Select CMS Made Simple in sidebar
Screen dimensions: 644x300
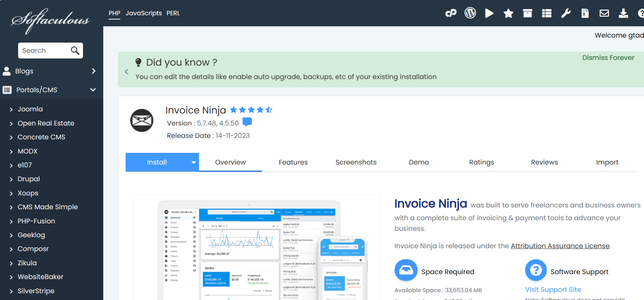tap(48, 207)
